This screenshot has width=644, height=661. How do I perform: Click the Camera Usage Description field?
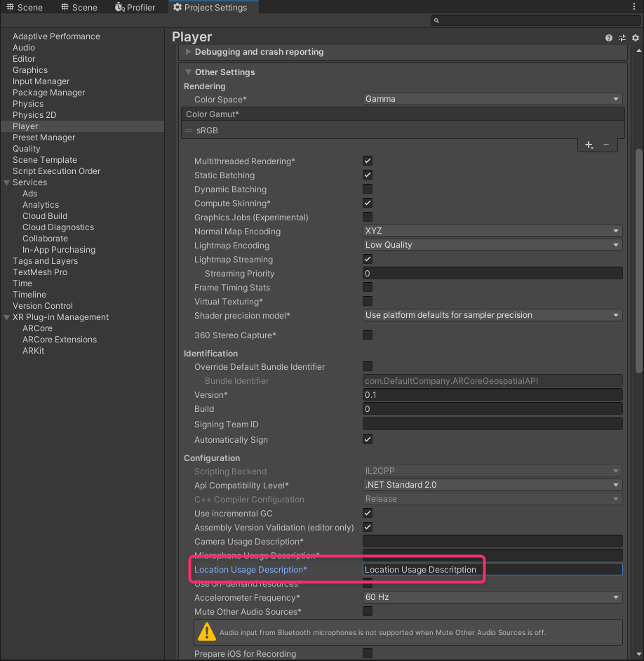492,542
